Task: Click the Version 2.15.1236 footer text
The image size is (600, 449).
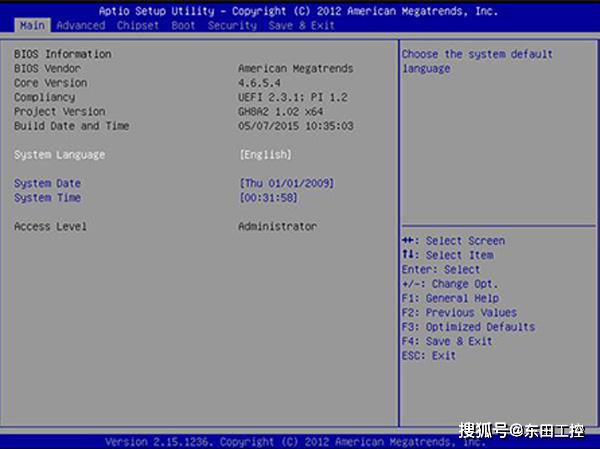Action: click(295, 442)
